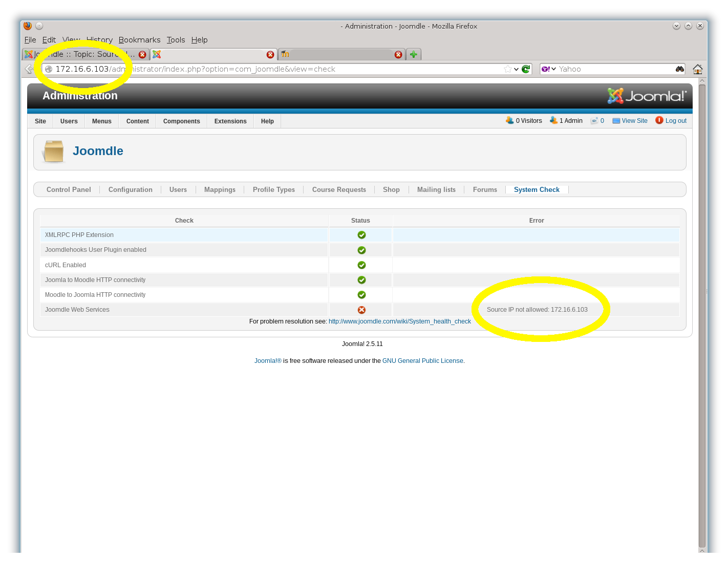Open the Bookmarks menu
This screenshot has height=583, width=728.
(139, 40)
